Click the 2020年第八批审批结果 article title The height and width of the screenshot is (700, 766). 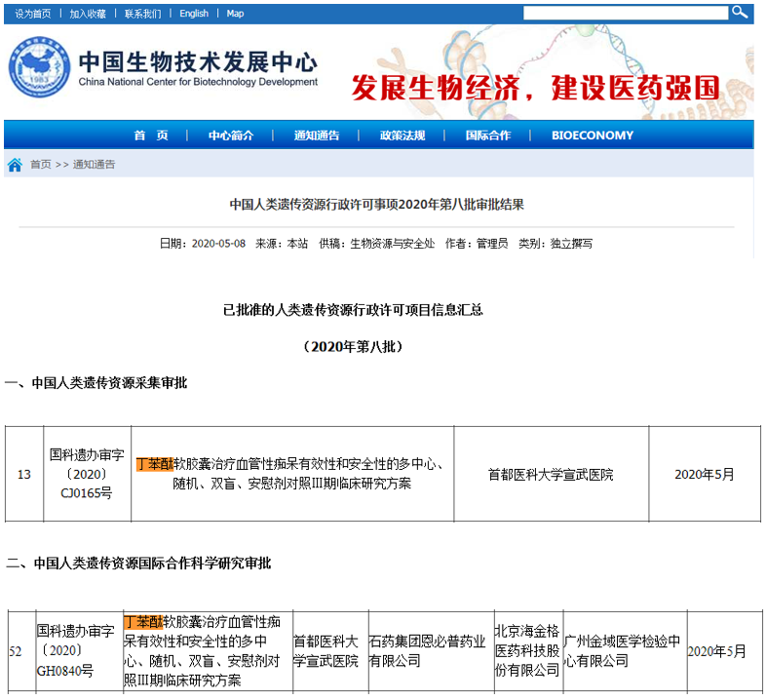[x=376, y=205]
